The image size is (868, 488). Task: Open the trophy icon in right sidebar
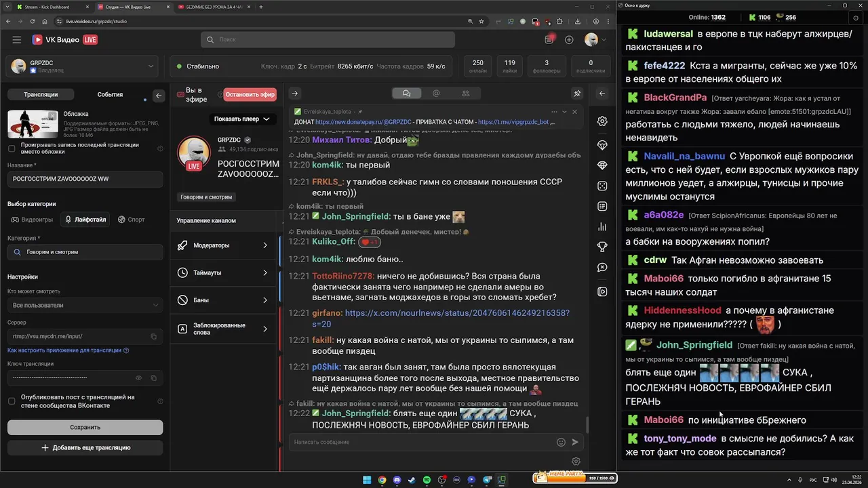(602, 247)
